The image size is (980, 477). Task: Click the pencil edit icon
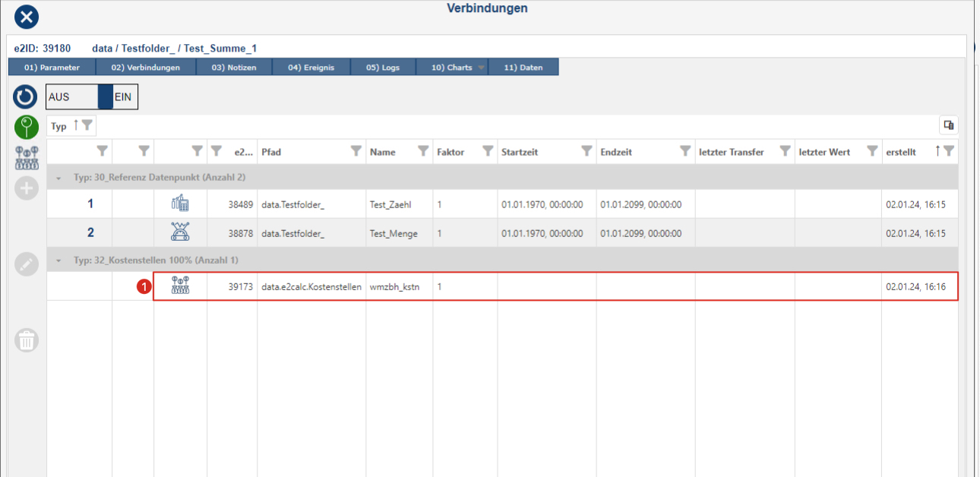pyautogui.click(x=26, y=264)
